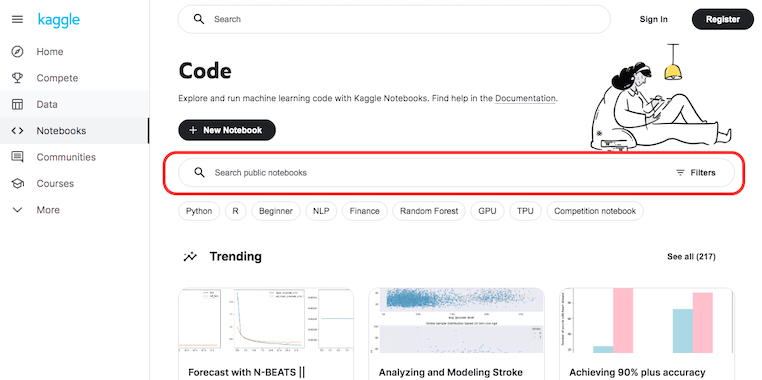Open the Documentation link
The width and height of the screenshot is (762, 380).
click(x=525, y=98)
